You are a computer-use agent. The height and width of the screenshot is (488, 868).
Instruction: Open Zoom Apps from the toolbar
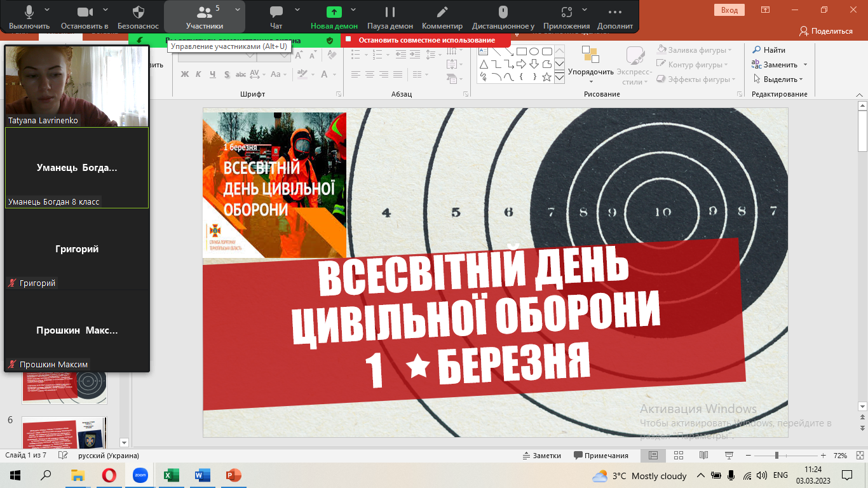coord(566,17)
